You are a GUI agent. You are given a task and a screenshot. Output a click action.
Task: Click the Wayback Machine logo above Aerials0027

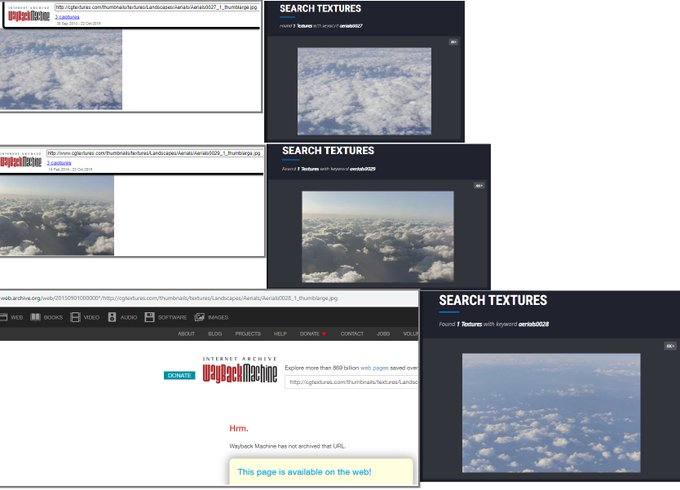29,15
